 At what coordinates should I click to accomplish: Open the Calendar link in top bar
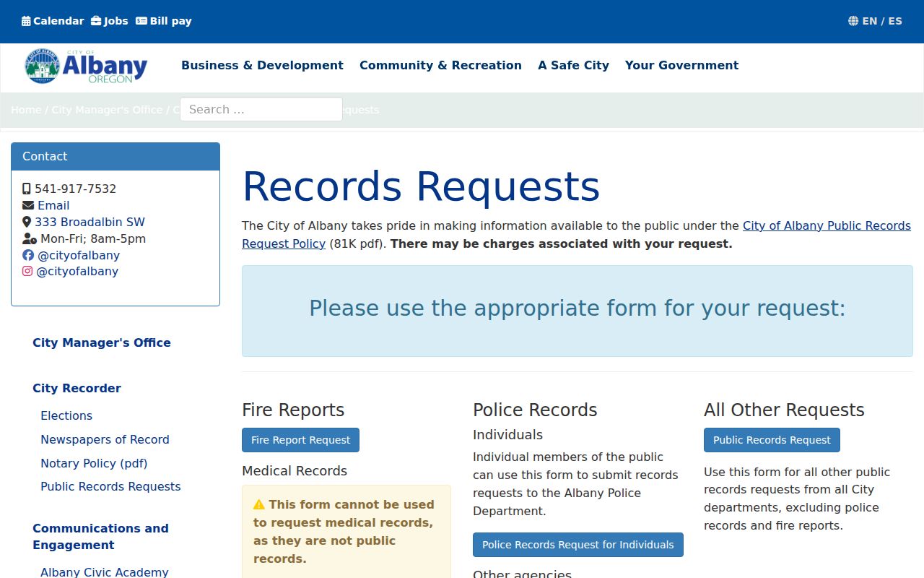58,21
